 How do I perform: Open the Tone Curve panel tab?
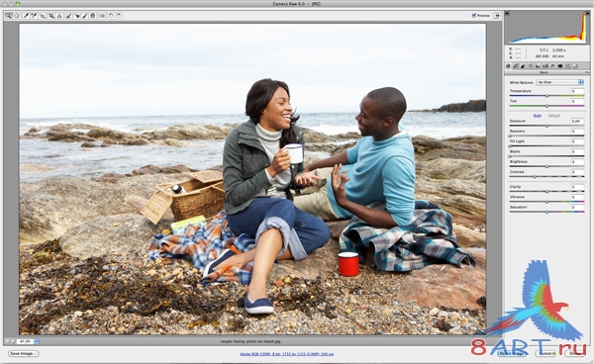tap(516, 66)
